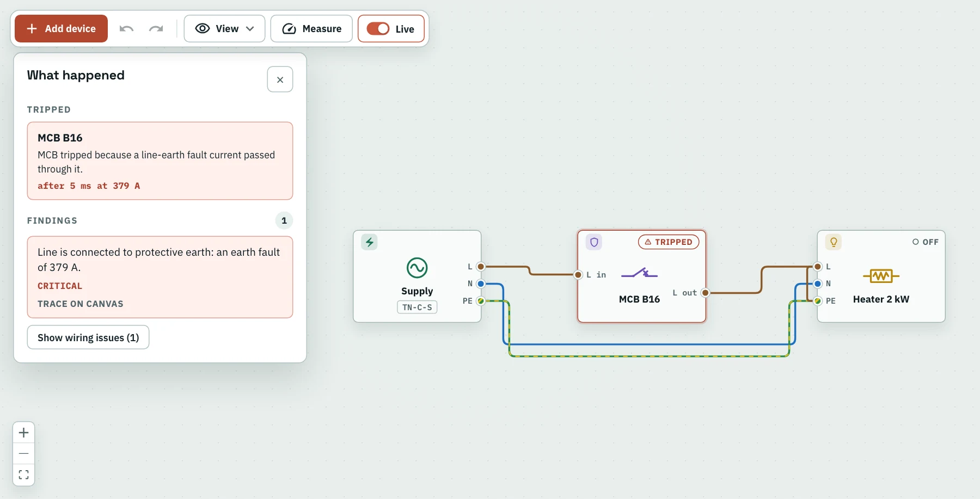Image resolution: width=980 pixels, height=499 pixels.
Task: Click the Add device button
Action: [61, 28]
